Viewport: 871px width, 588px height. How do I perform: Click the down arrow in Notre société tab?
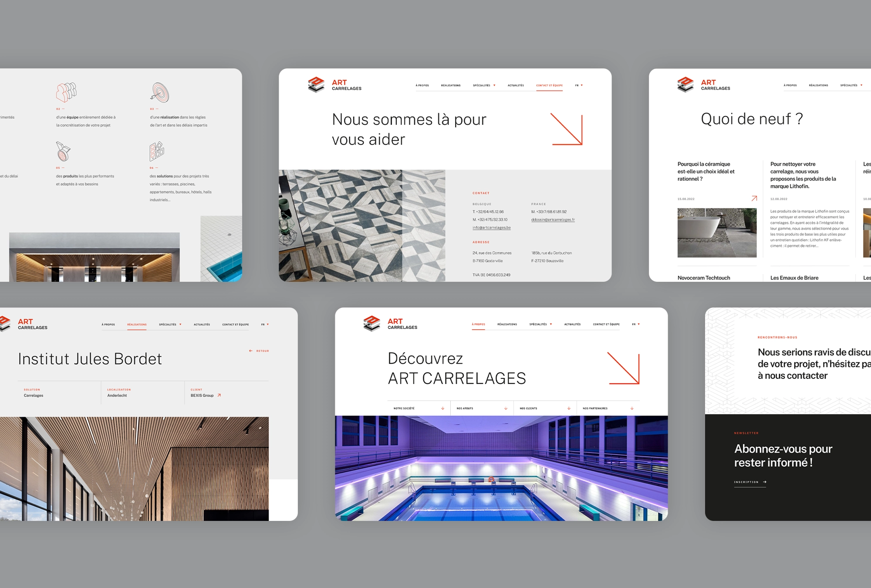tap(442, 408)
